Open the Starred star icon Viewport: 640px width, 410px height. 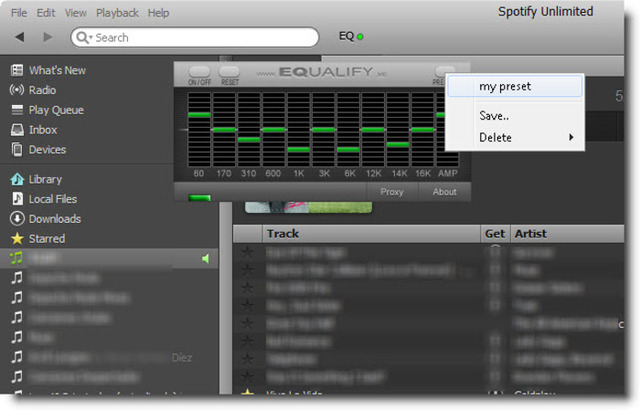tap(17, 239)
